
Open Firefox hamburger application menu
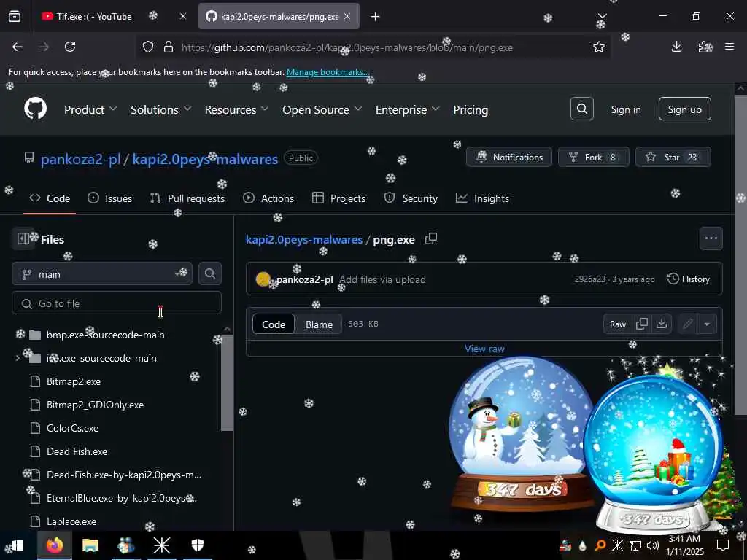729,47
